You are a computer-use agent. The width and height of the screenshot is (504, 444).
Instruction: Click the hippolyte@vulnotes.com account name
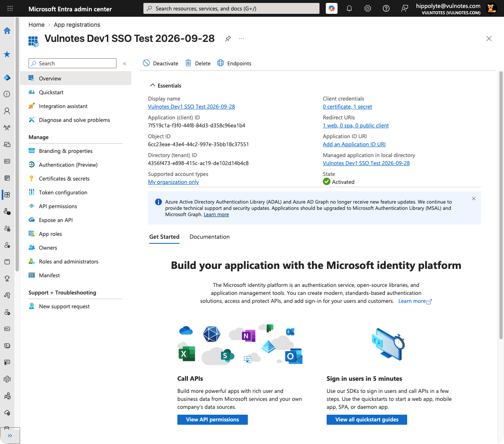(x=448, y=6)
